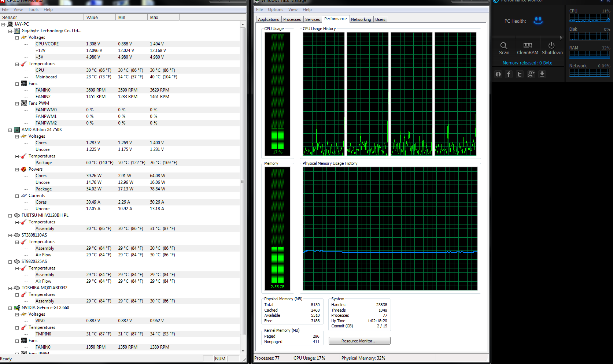
Task: Open the Google Plus share icon
Action: click(x=531, y=74)
